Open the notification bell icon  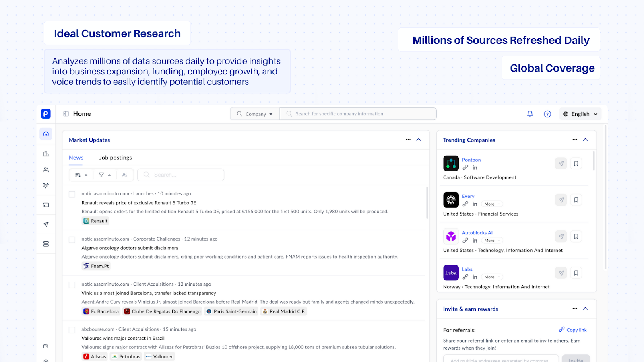[x=530, y=114]
